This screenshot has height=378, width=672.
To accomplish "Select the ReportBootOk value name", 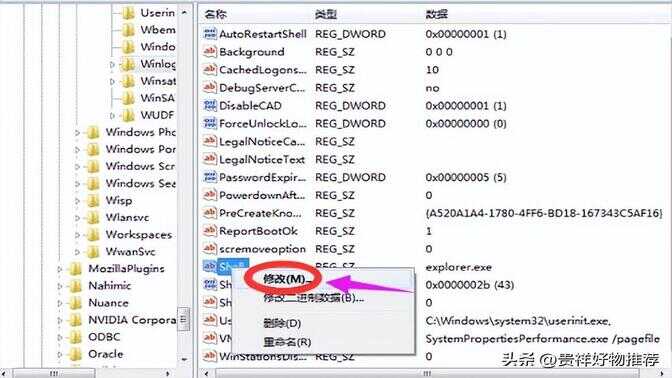I will (x=258, y=231).
